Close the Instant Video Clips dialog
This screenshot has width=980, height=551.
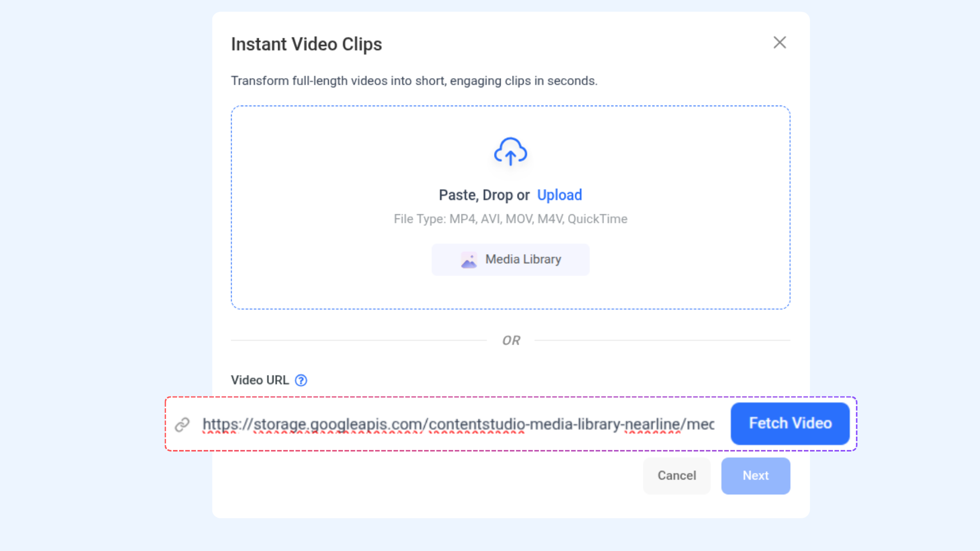(779, 42)
